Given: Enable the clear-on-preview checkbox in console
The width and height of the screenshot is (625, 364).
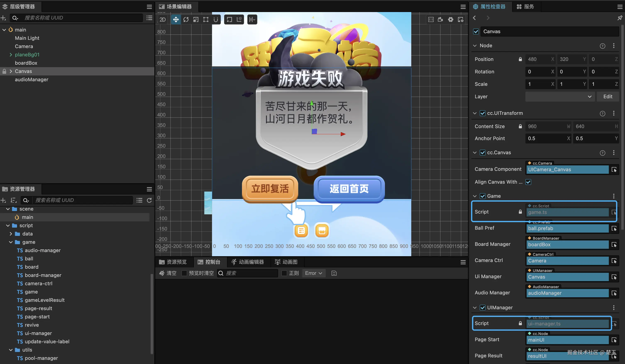Looking at the screenshot, I should click(x=184, y=273).
